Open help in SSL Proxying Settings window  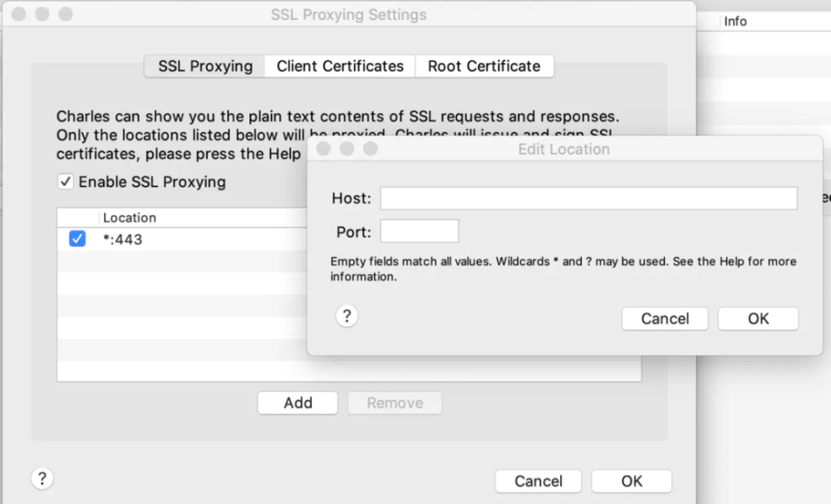point(42,478)
